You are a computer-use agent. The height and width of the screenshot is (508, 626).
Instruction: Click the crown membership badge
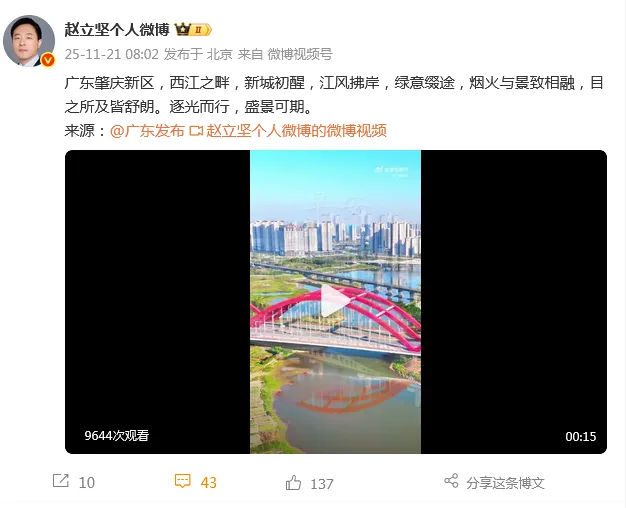tap(193, 30)
